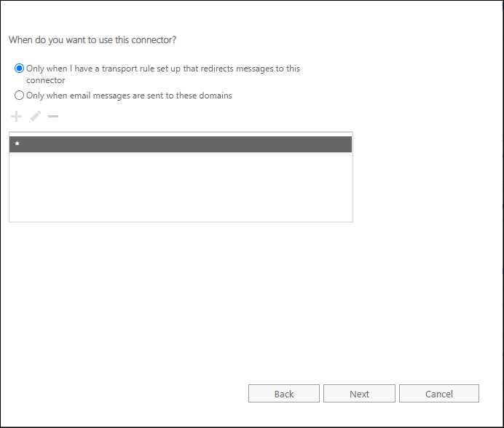The width and height of the screenshot is (504, 428).
Task: Proceed by clicking the Next button
Action: coord(359,394)
